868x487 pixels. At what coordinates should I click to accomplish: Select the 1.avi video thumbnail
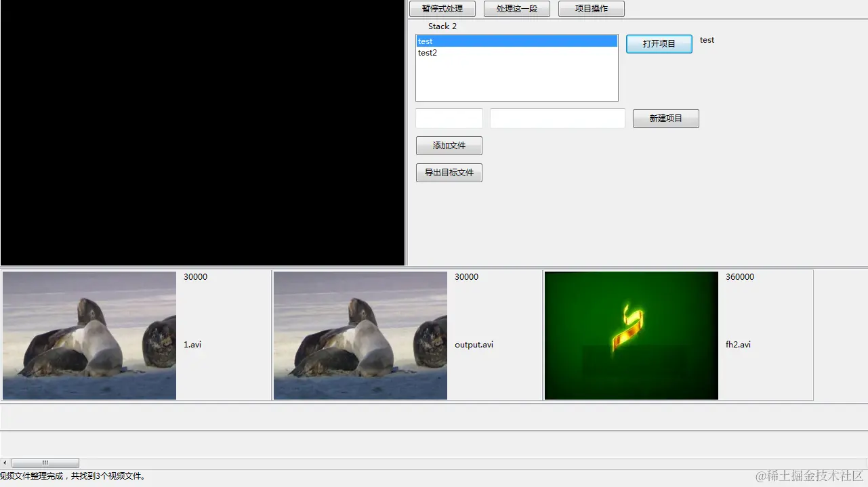click(x=89, y=336)
